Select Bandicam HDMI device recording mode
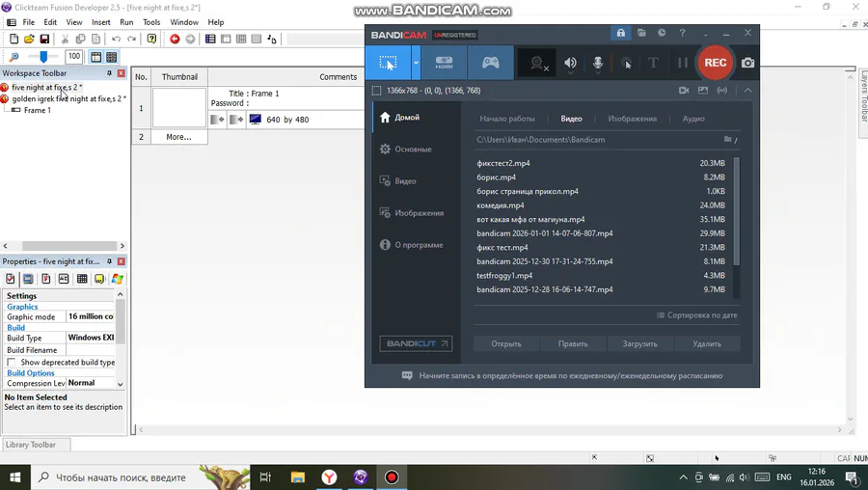868x490 pixels. [x=444, y=63]
